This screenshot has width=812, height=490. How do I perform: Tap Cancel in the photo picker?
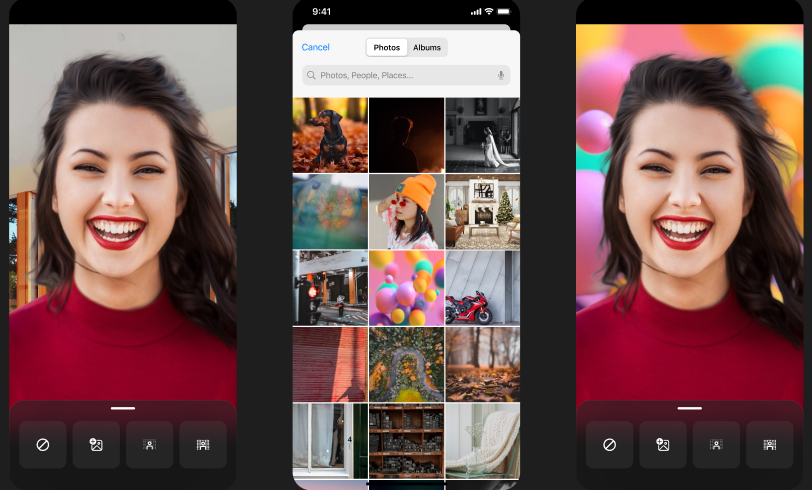(316, 47)
